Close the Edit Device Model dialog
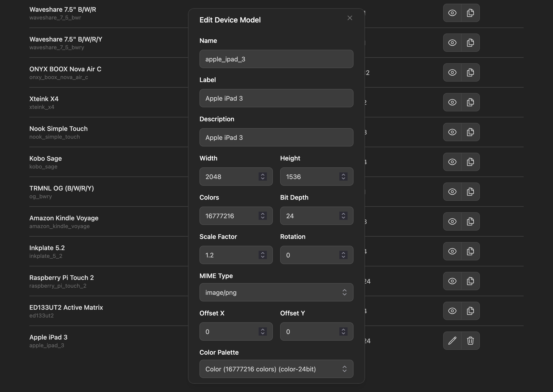553x392 pixels. tap(350, 18)
